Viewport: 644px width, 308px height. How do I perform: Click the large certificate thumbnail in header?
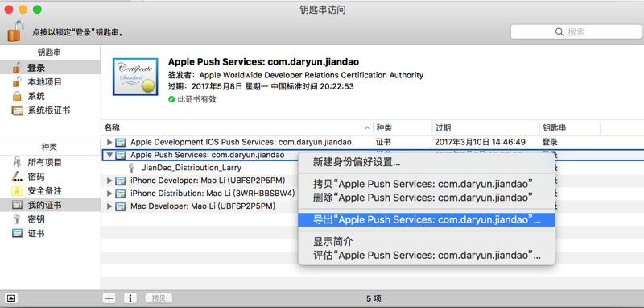pos(135,77)
